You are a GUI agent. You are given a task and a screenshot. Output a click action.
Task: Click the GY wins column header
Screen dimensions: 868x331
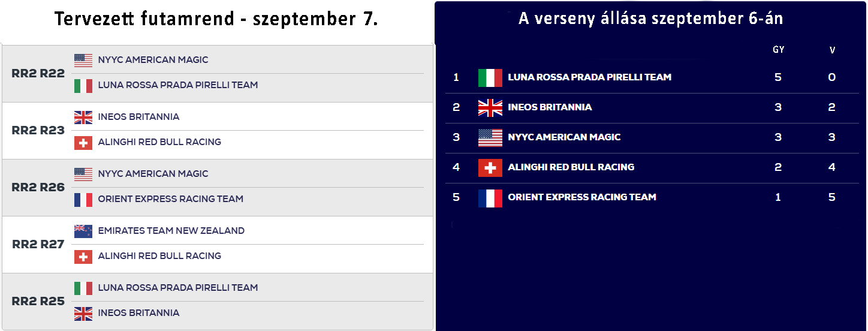778,50
